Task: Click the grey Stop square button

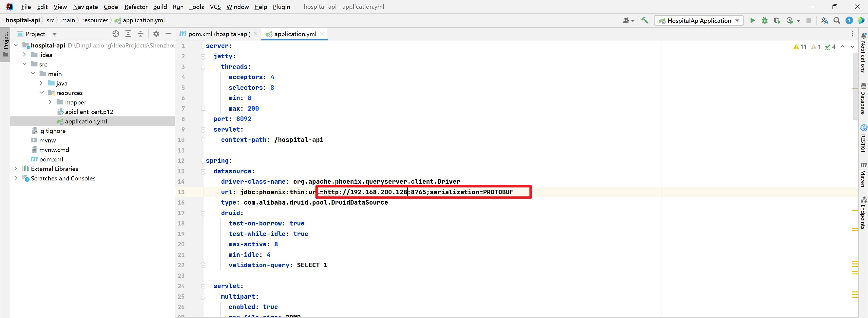Action: tap(809, 21)
